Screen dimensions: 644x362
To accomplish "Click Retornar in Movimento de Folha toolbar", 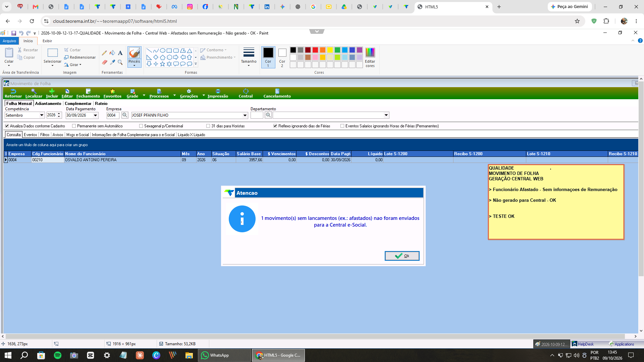I will point(13,94).
